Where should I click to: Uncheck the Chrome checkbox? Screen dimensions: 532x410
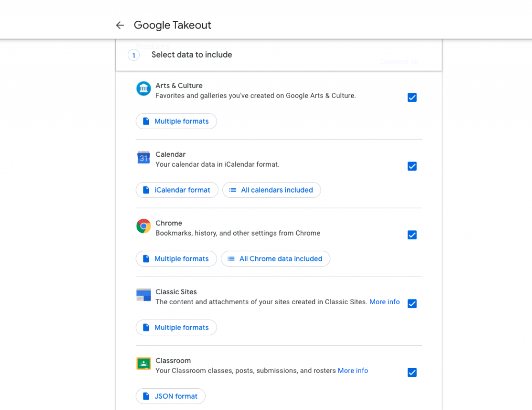click(x=412, y=235)
